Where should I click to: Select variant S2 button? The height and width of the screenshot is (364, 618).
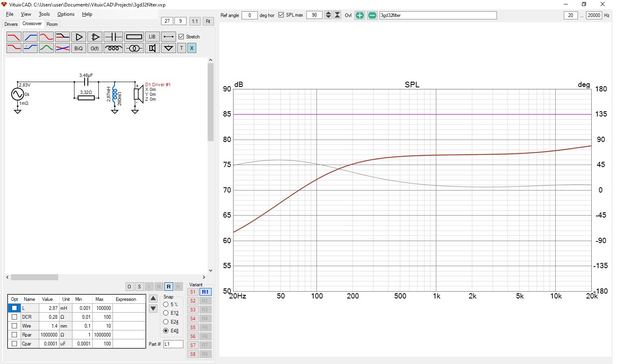[x=193, y=301]
